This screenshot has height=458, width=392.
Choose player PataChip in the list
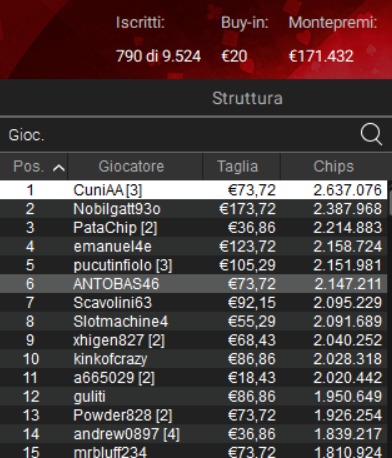pyautogui.click(x=194, y=228)
